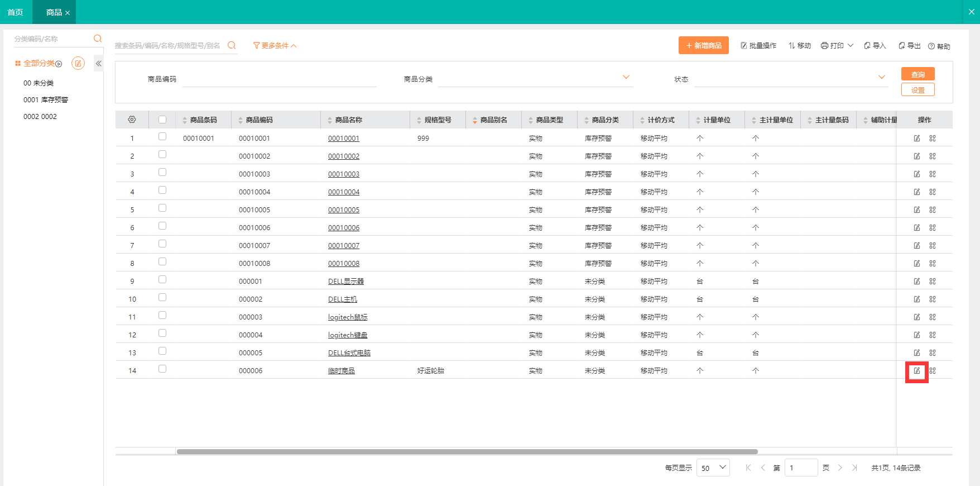The width and height of the screenshot is (980, 486).
Task: Click the 设置 settings button
Action: (918, 89)
